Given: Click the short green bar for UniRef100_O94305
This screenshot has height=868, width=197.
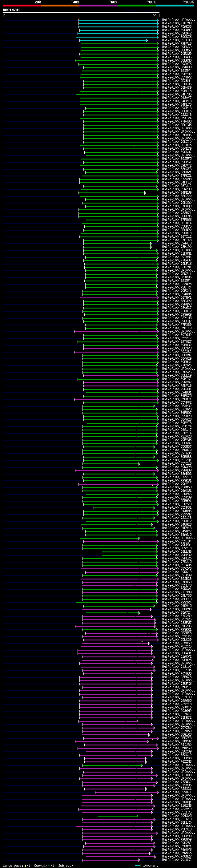Looking at the screenshot, I should point(118,816).
